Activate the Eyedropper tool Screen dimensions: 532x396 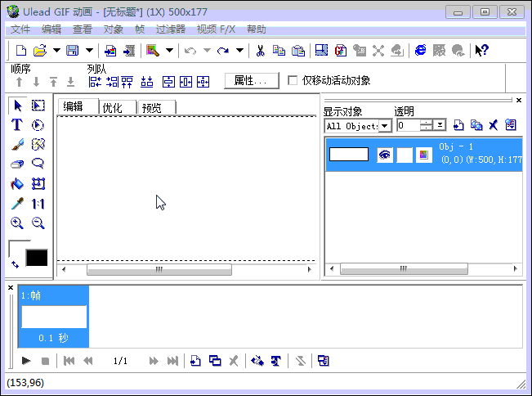16,204
